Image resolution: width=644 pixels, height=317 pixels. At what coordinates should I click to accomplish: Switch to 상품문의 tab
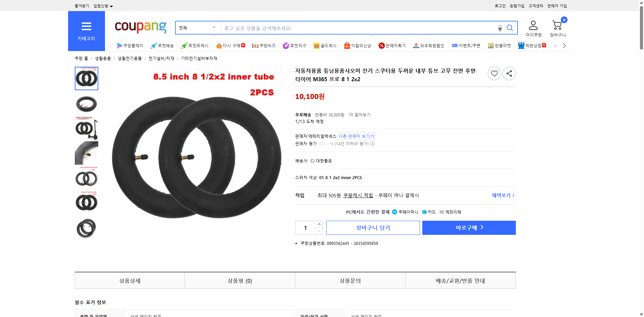(x=350, y=281)
